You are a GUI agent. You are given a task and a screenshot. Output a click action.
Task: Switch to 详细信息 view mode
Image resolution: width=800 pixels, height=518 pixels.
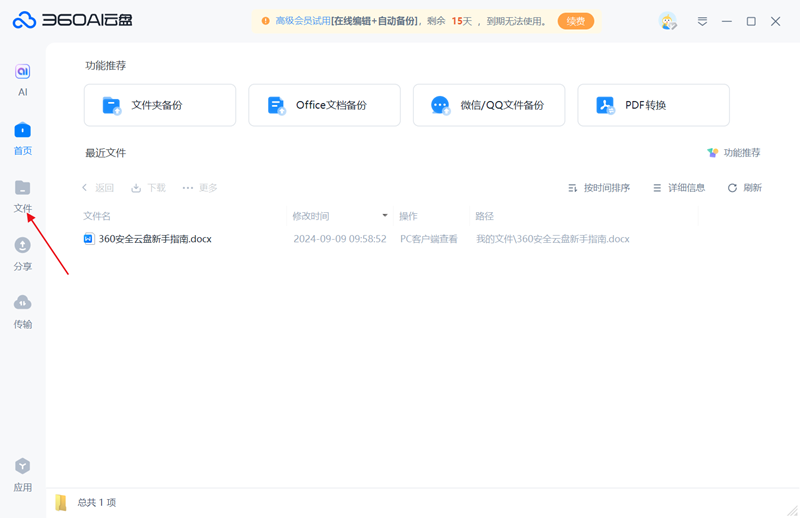679,188
